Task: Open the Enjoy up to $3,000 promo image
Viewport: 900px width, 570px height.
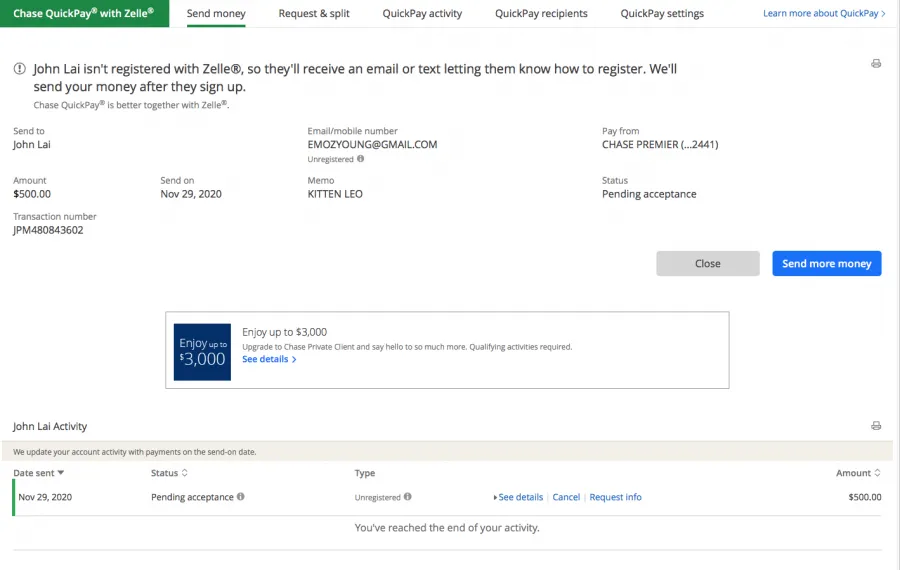Action: (202, 352)
